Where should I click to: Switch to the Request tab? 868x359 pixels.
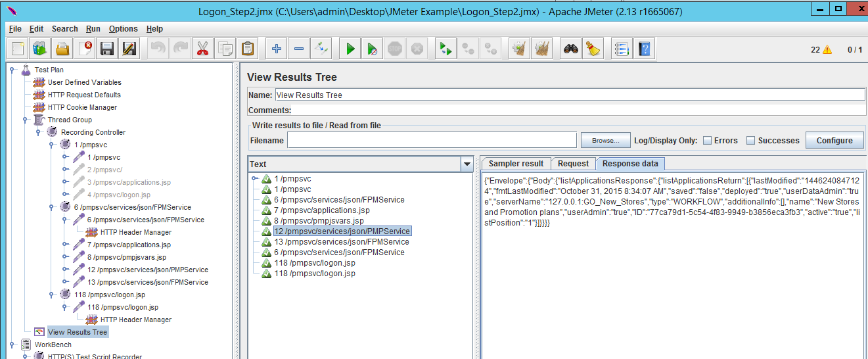(573, 164)
